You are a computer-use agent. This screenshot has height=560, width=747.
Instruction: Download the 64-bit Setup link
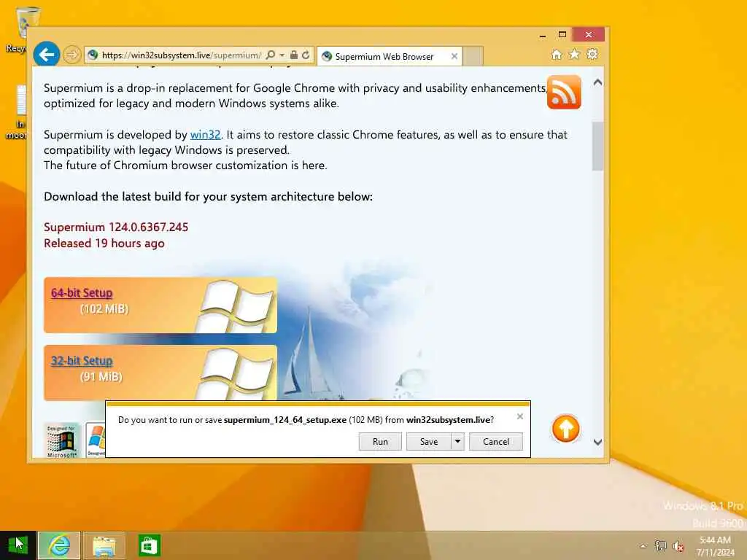(x=82, y=293)
